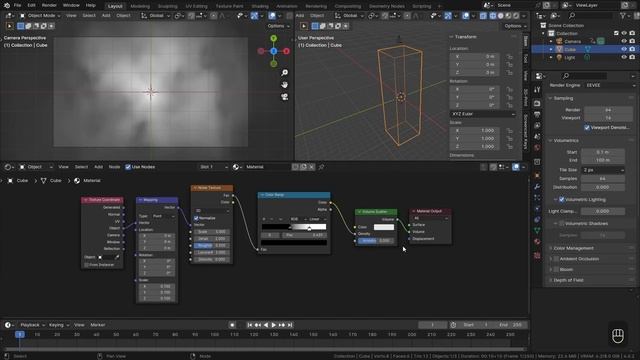Open XYZ Euler rotation mode dropdown

click(483, 114)
